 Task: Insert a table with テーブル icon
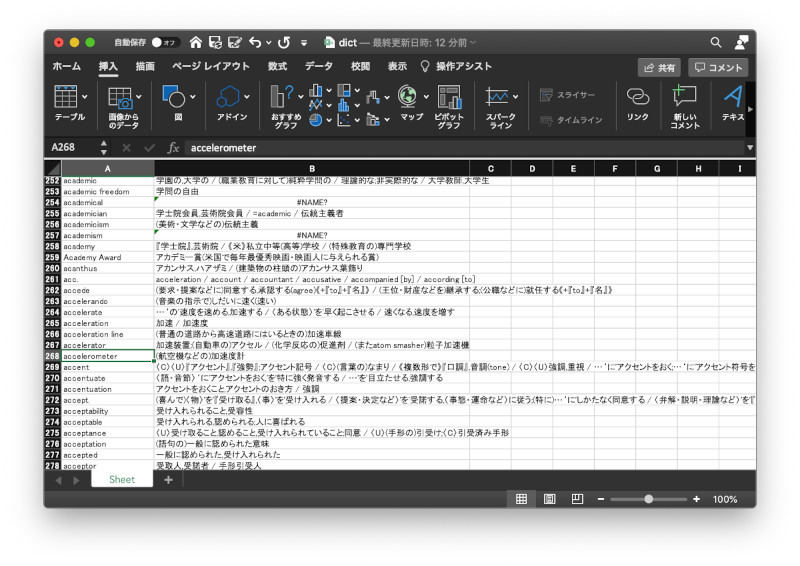66,96
